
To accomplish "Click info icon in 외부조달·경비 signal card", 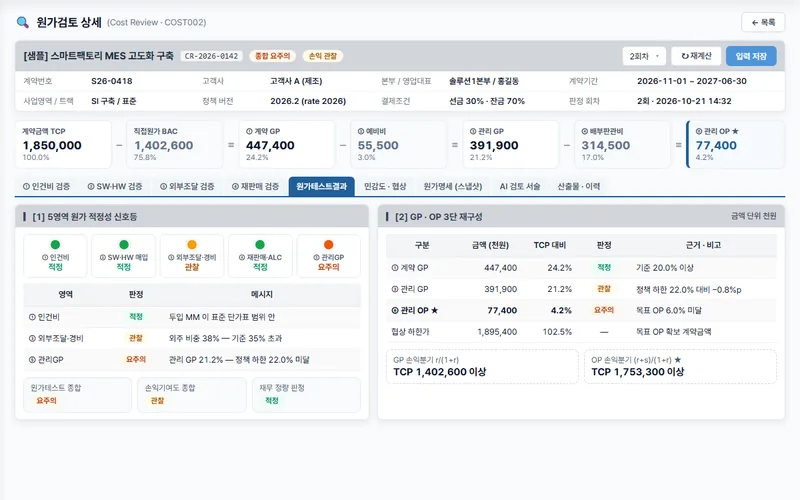I will (x=171, y=258).
